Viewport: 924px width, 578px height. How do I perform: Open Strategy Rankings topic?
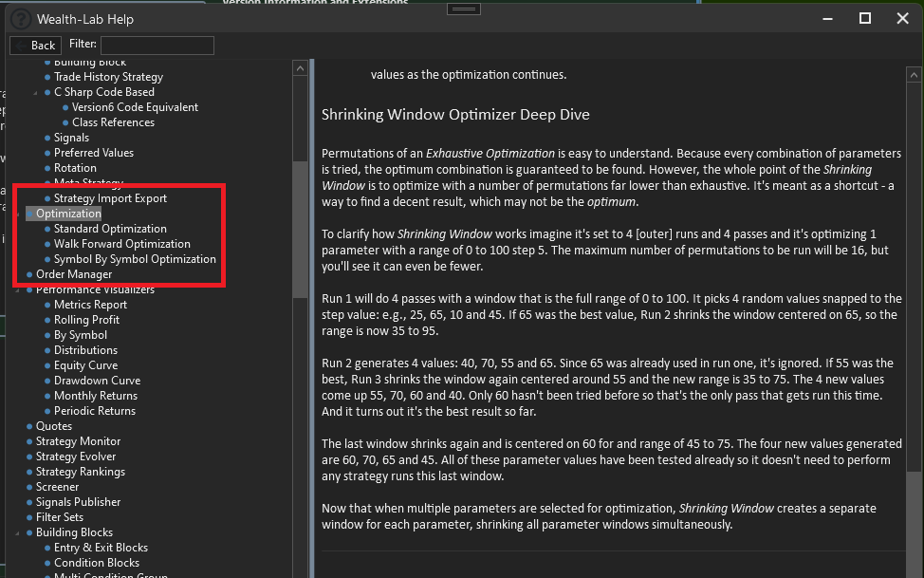[80, 472]
